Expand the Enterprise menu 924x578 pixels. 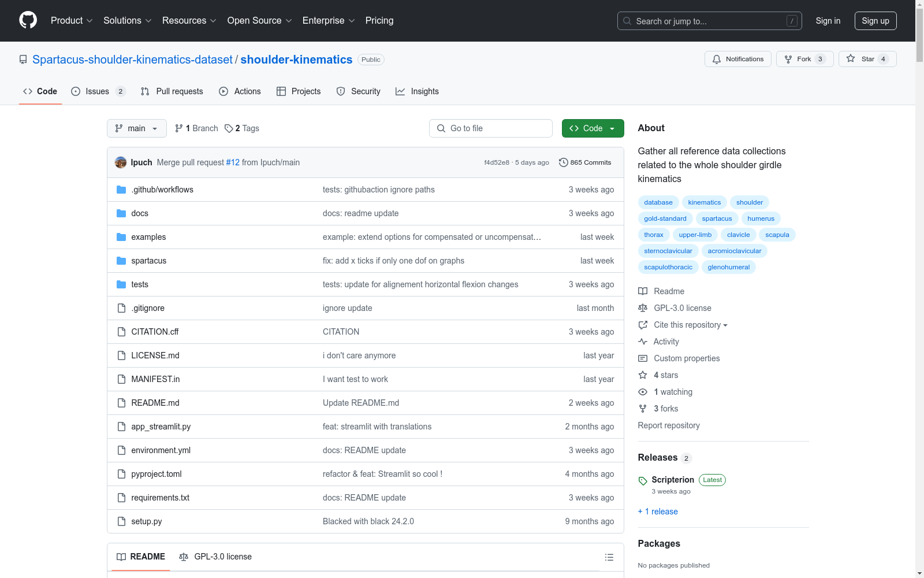(x=329, y=20)
